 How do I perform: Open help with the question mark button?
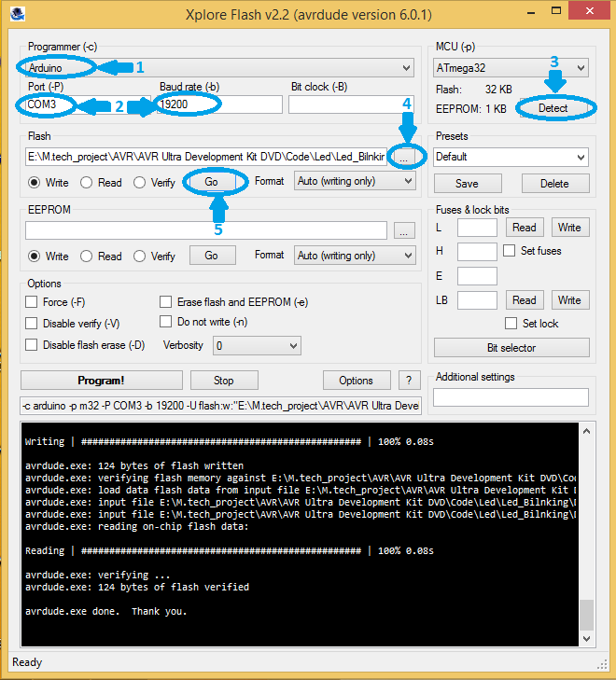409,381
